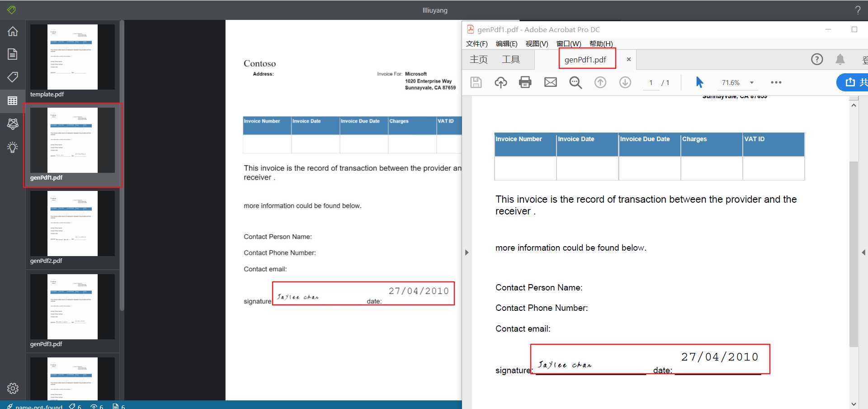The width and height of the screenshot is (868, 409).
Task: Open the settings gear in sidebar
Action: (13, 388)
